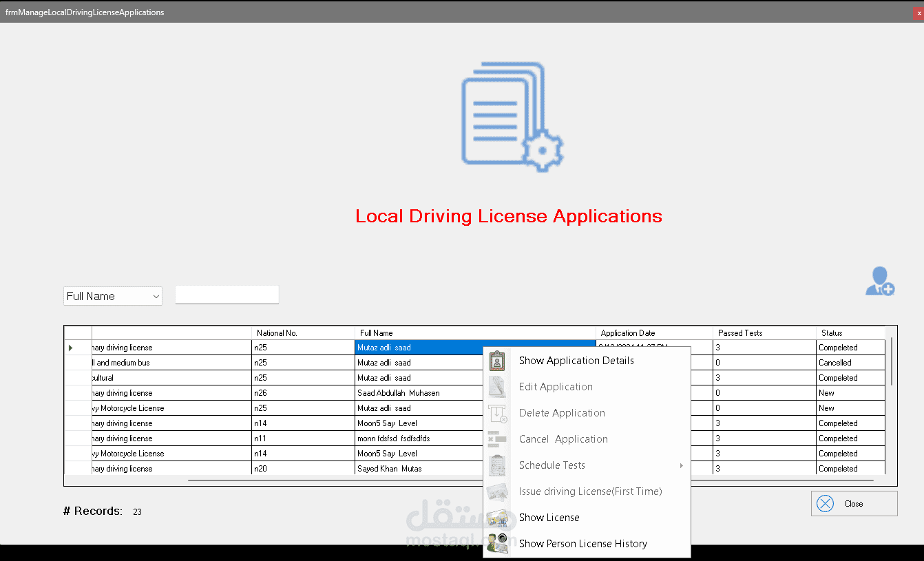
Task: Select the row pointer on first grid row
Action: click(x=71, y=348)
